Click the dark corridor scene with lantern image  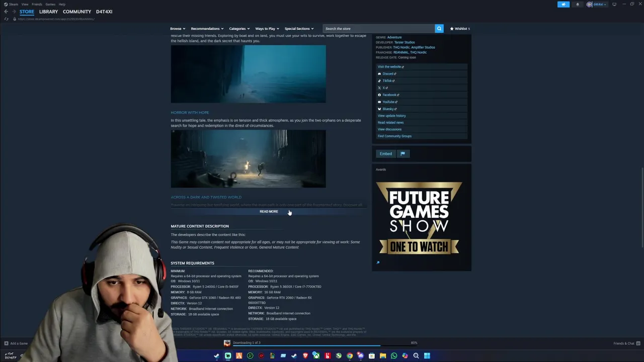pos(248,159)
